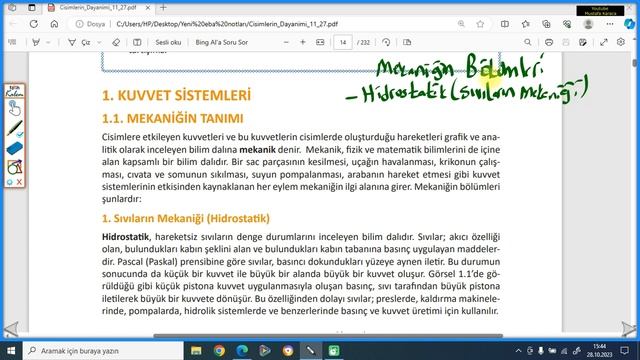Screen dimensions: 640x360
Task: Open the Windows Start menu
Action: (x=11, y=351)
